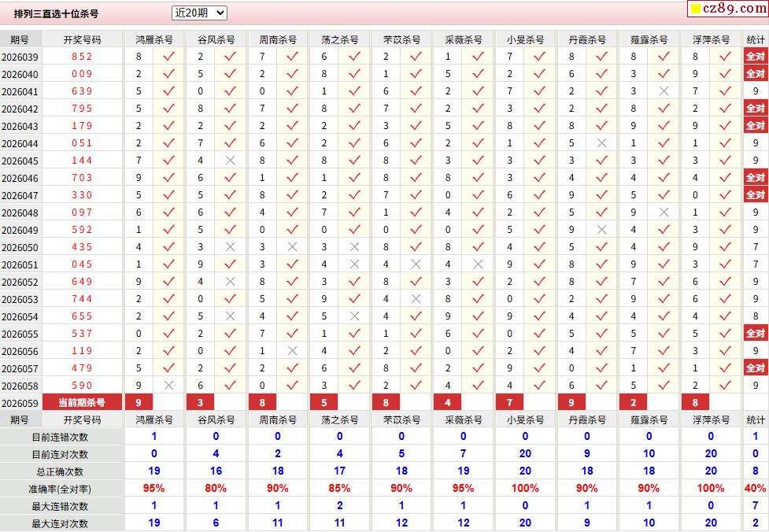Open the 近20期 period dropdown
The image size is (769, 532).
tap(199, 13)
